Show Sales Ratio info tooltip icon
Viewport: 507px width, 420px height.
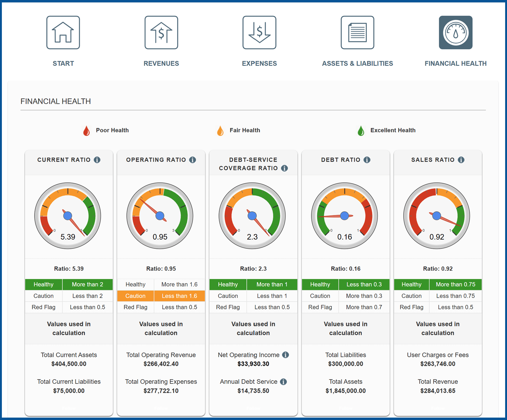click(x=461, y=160)
